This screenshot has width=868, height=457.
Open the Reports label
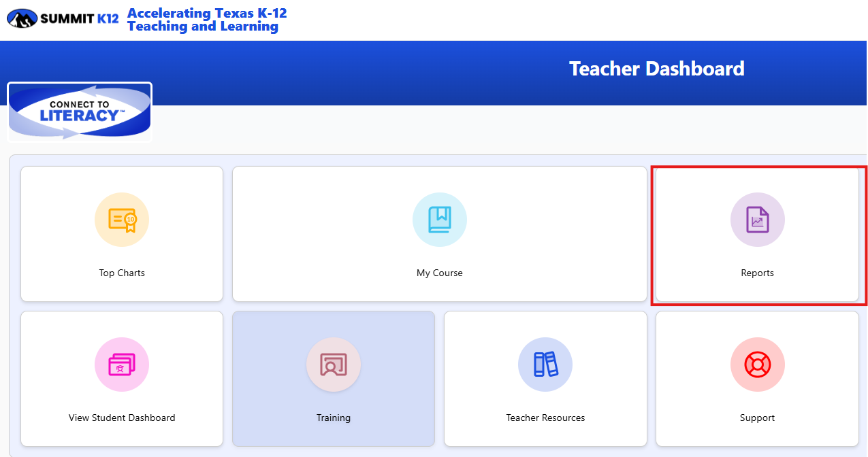[757, 273]
